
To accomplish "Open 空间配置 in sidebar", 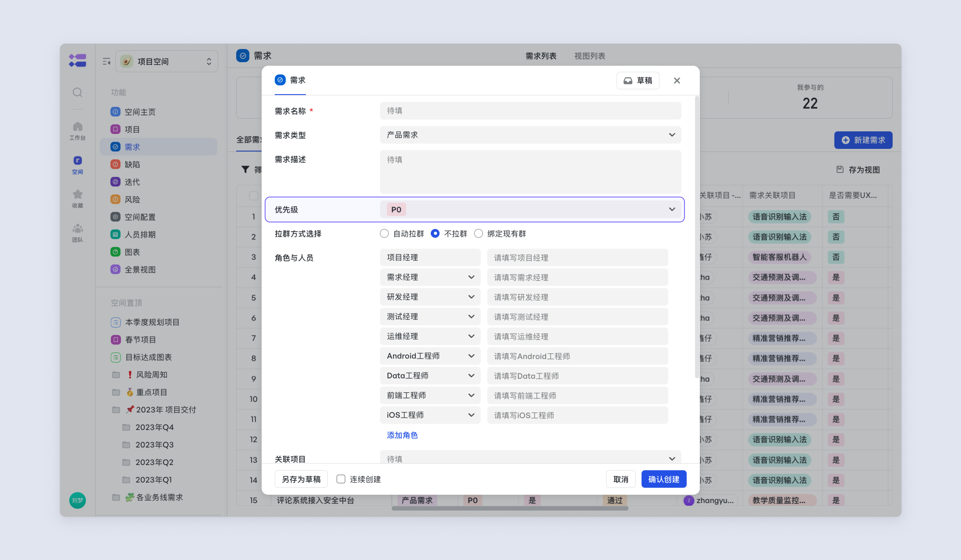I will [x=159, y=217].
